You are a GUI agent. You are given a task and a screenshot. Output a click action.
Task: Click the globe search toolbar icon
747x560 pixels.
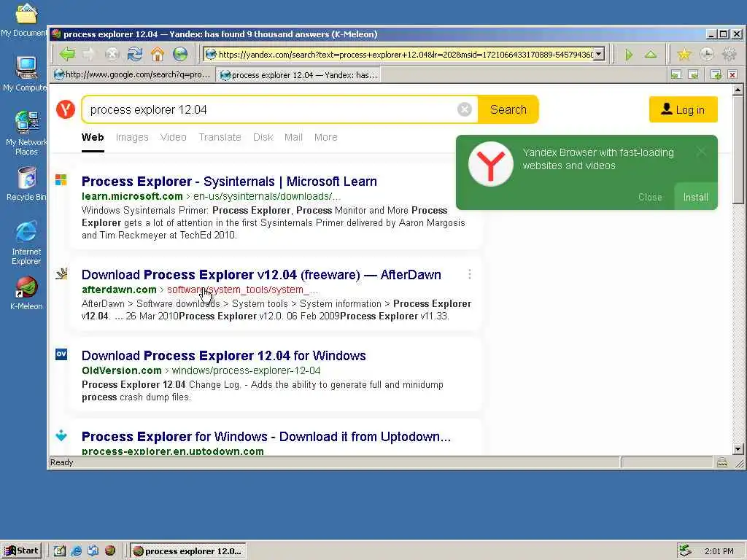point(180,54)
